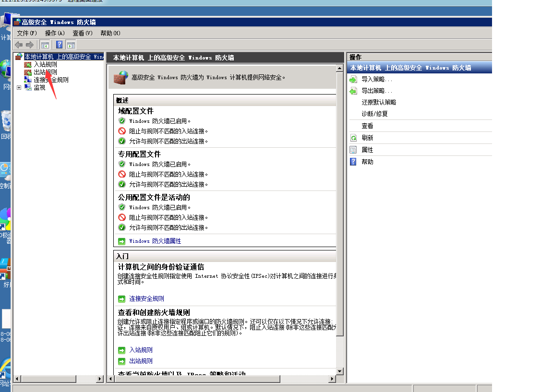
Task: Select 入站规则 in the left tree
Action: coord(45,64)
